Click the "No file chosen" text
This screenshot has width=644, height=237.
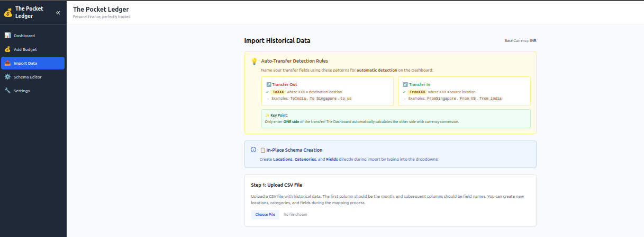tap(295, 214)
